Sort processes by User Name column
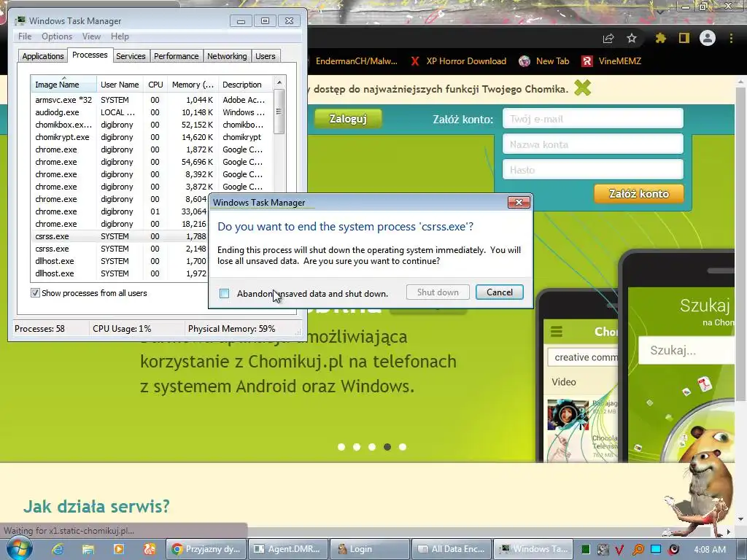Image resolution: width=747 pixels, height=560 pixels. 120,85
